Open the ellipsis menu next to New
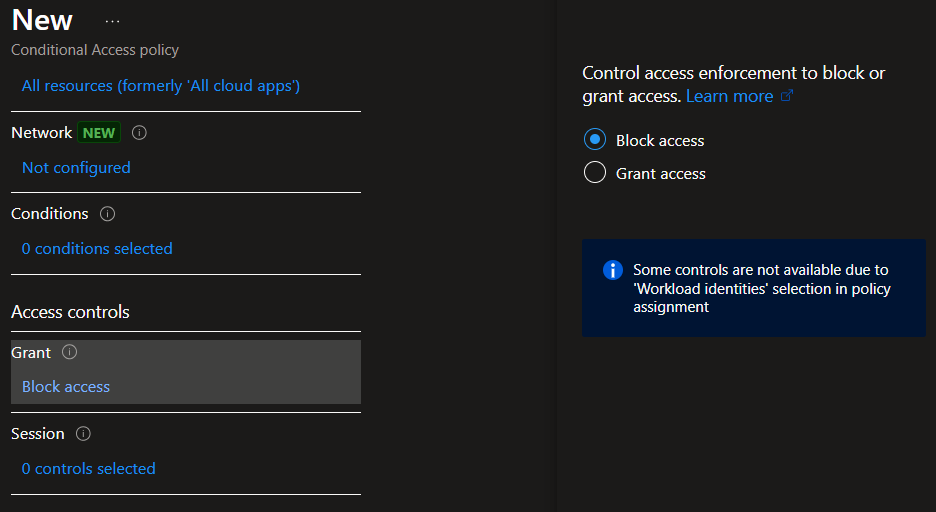Viewport: 936px width, 512px height. pyautogui.click(x=112, y=21)
